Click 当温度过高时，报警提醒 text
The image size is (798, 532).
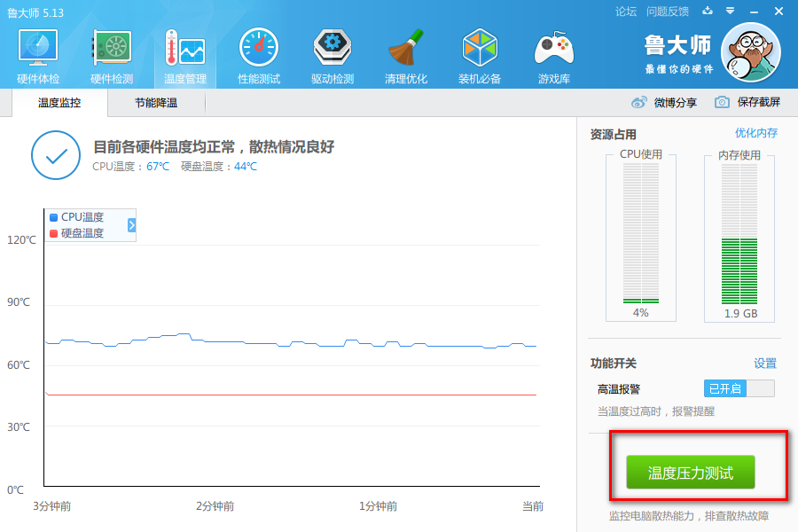[x=655, y=411]
